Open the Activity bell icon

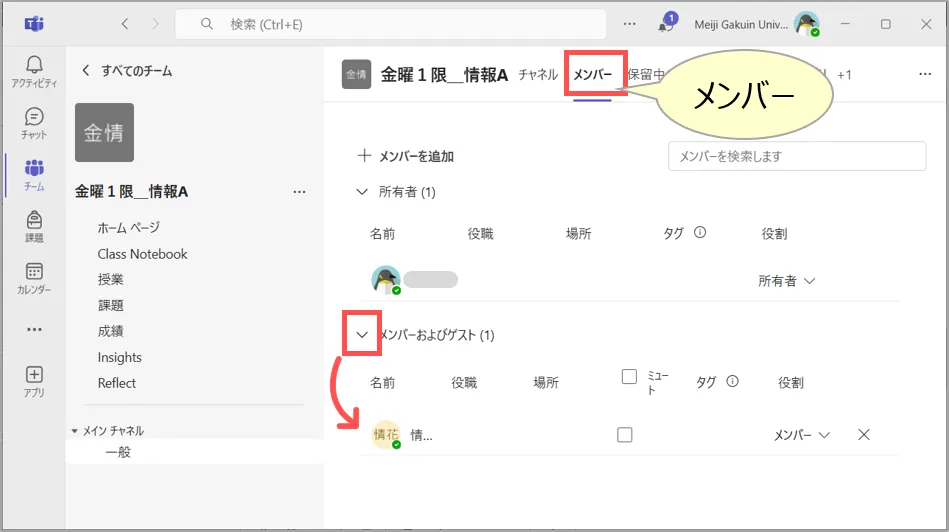coord(34,72)
